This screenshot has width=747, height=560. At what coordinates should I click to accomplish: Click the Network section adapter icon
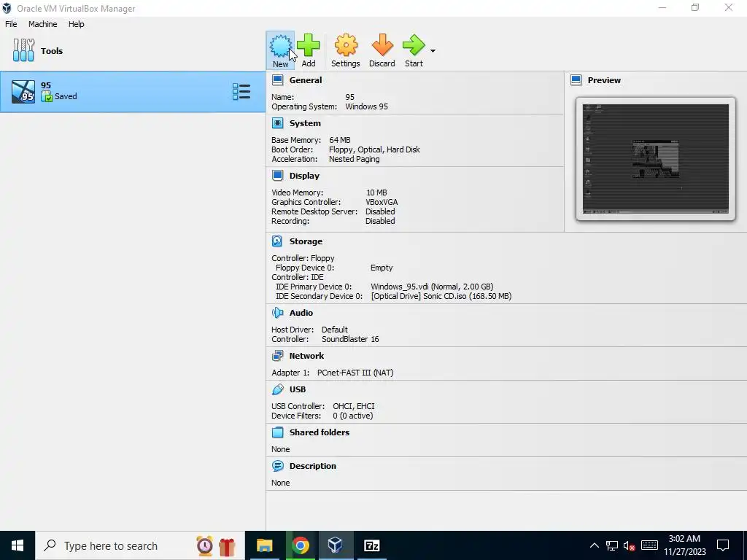click(277, 356)
